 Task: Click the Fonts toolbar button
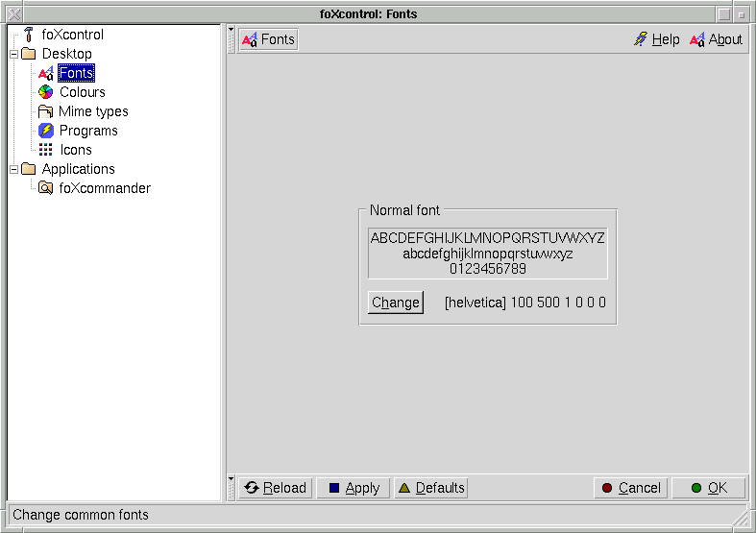pos(269,39)
